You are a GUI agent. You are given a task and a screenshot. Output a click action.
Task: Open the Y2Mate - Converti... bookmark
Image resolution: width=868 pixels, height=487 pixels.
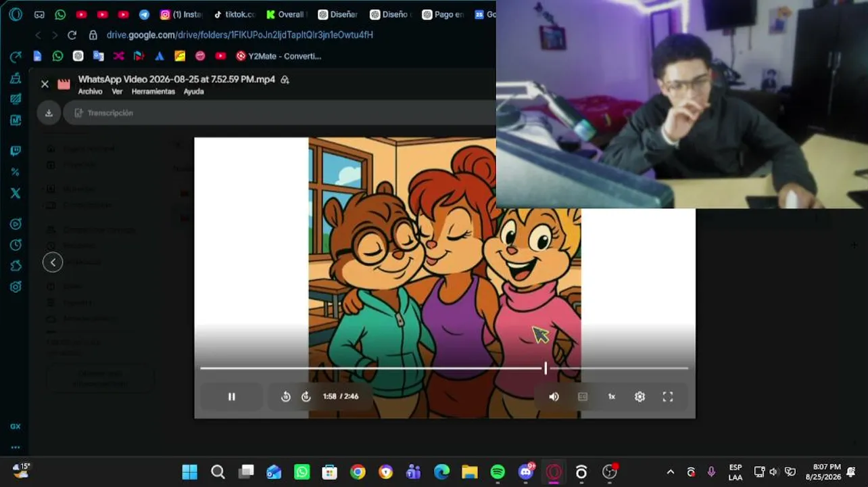278,56
